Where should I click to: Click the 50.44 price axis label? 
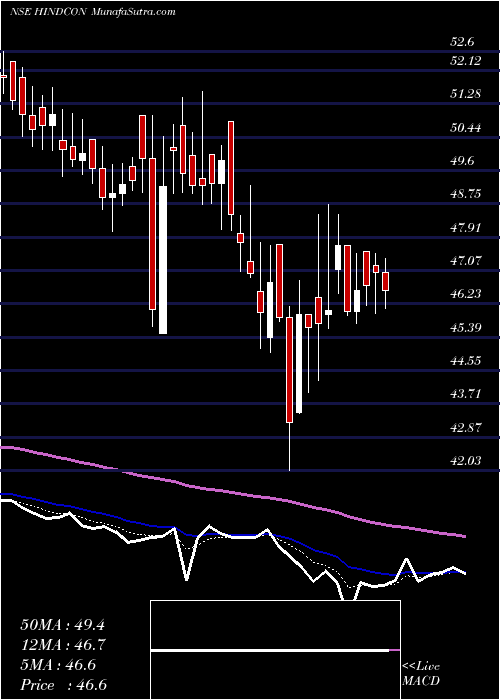[466, 128]
